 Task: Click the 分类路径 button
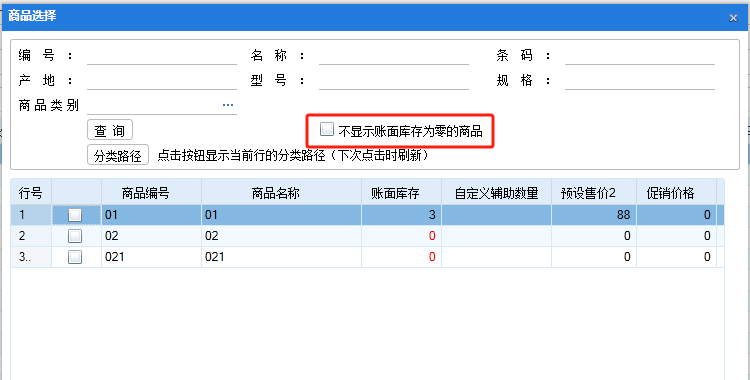(118, 155)
